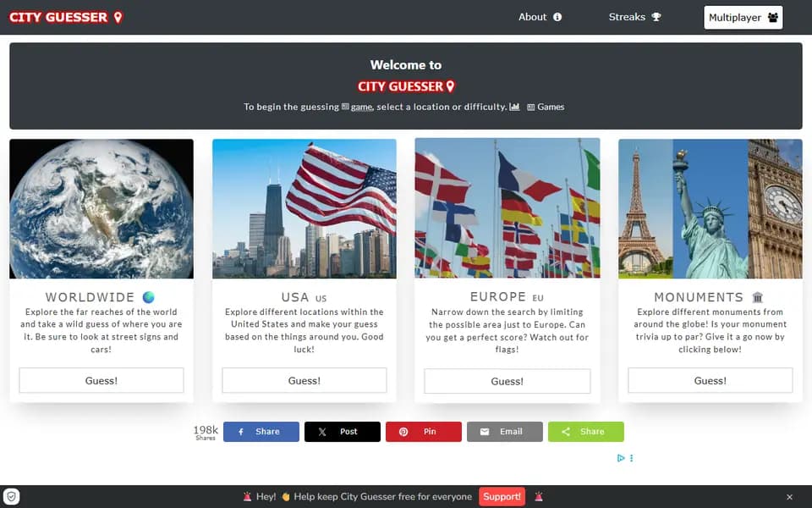Click the USA card description text
Viewport: 812px width, 508px height.
(304, 331)
